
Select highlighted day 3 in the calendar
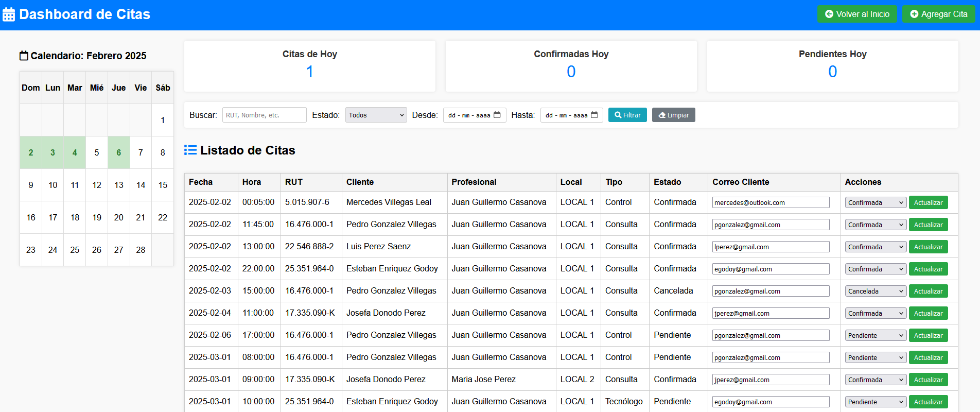52,152
